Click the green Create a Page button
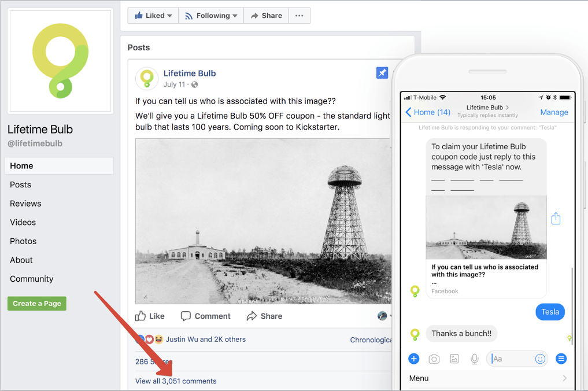 click(37, 304)
